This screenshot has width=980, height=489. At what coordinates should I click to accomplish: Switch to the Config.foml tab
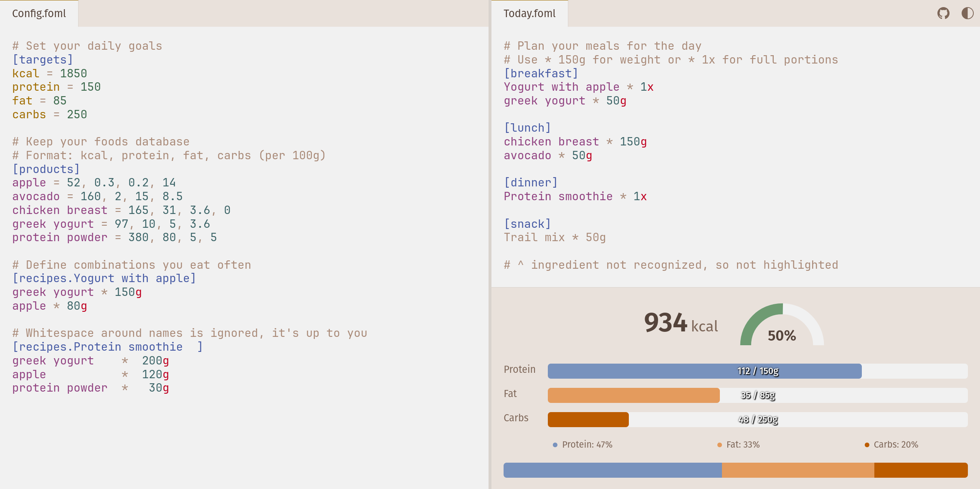[39, 13]
